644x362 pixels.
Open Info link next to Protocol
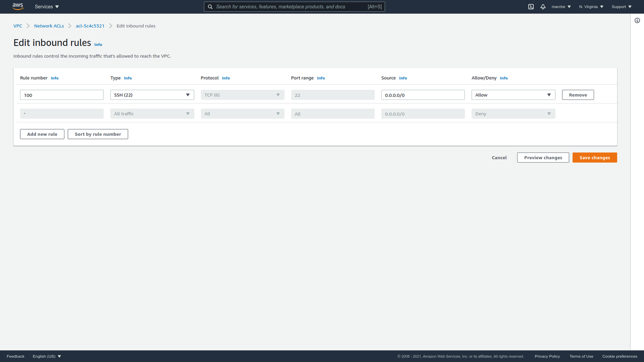pyautogui.click(x=226, y=78)
